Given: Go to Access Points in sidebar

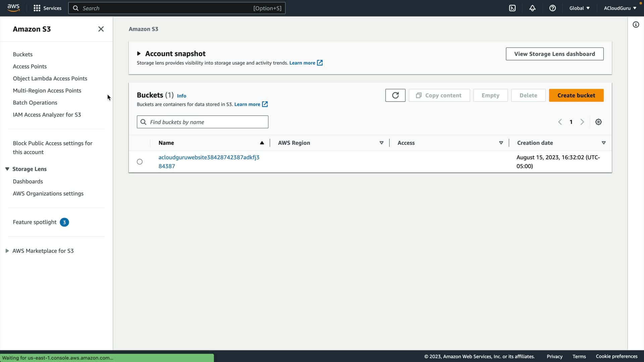Looking at the screenshot, I should (30, 66).
